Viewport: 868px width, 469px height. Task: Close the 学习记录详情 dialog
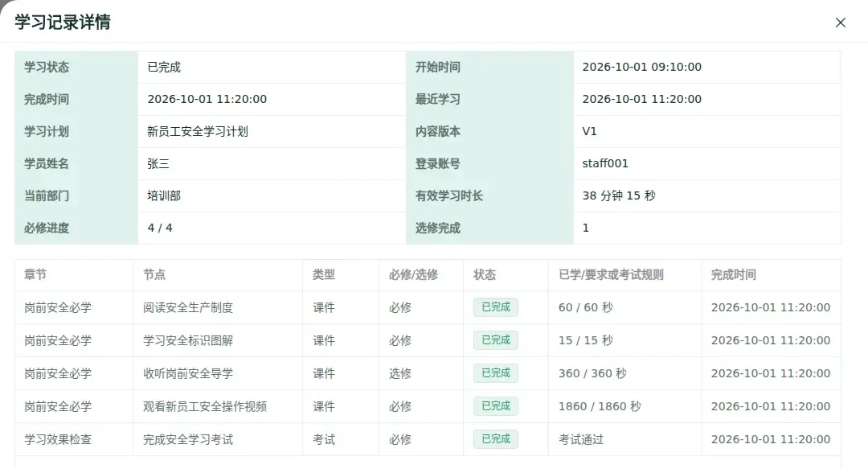(x=841, y=23)
